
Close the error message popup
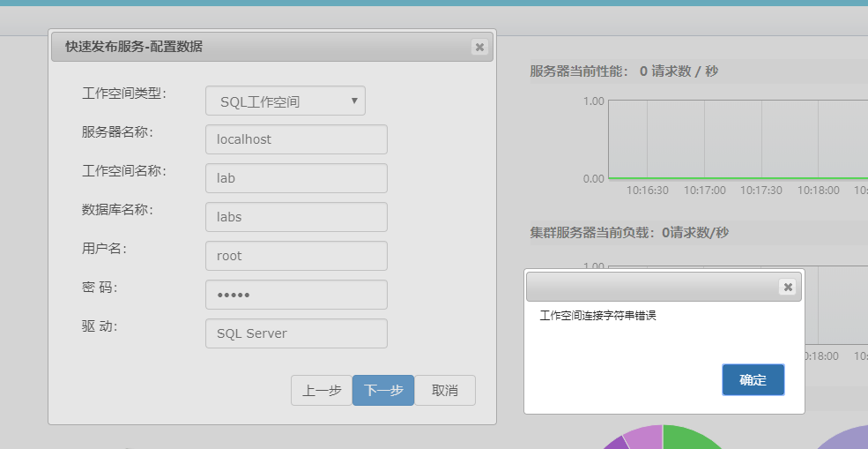click(787, 287)
